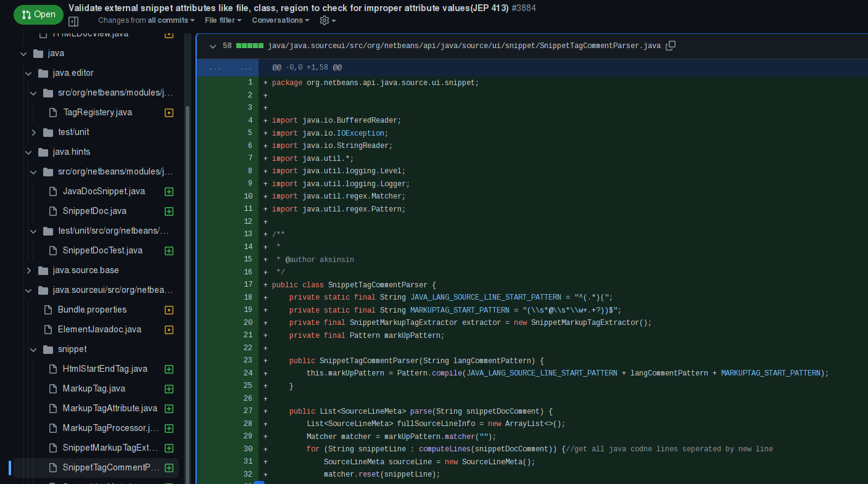Image resolution: width=868 pixels, height=484 pixels.
Task: Toggle the file tree sidebar icon
Action: pos(73,21)
